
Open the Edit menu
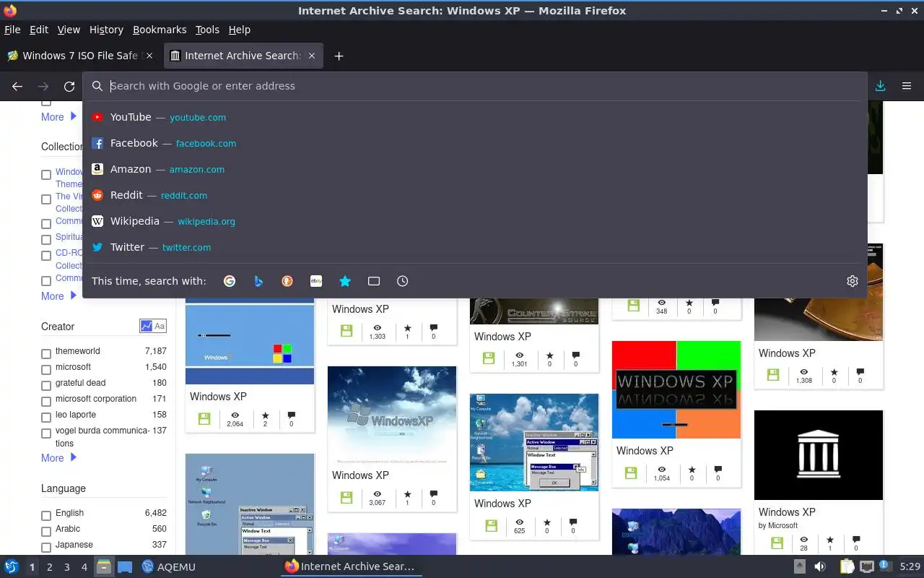(39, 30)
